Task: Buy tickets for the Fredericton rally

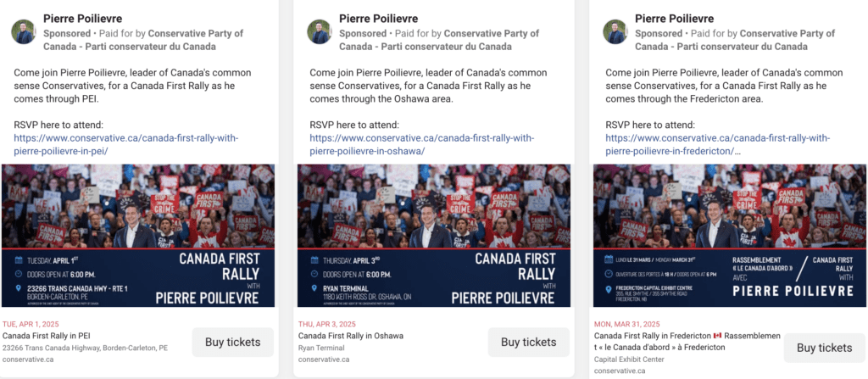Action: tap(824, 348)
